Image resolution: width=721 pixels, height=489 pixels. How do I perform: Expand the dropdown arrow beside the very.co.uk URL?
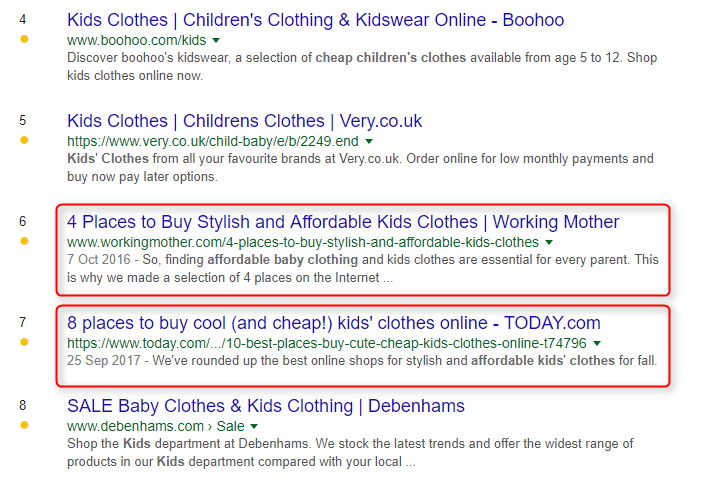(x=369, y=141)
